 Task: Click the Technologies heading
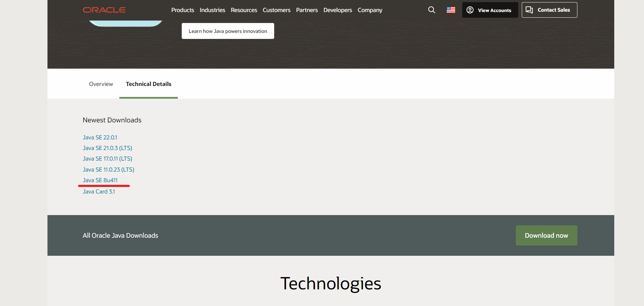331,283
